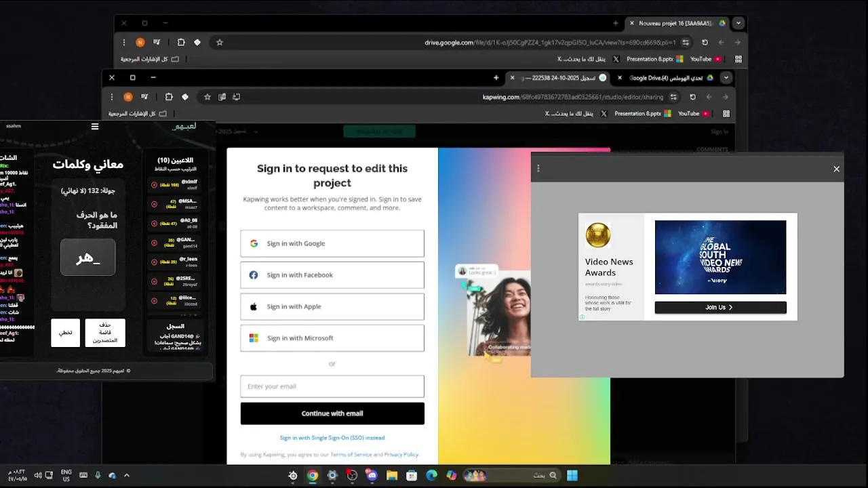Open Microsoft Edge from taskbar
This screenshot has height=488, width=868.
click(x=431, y=476)
